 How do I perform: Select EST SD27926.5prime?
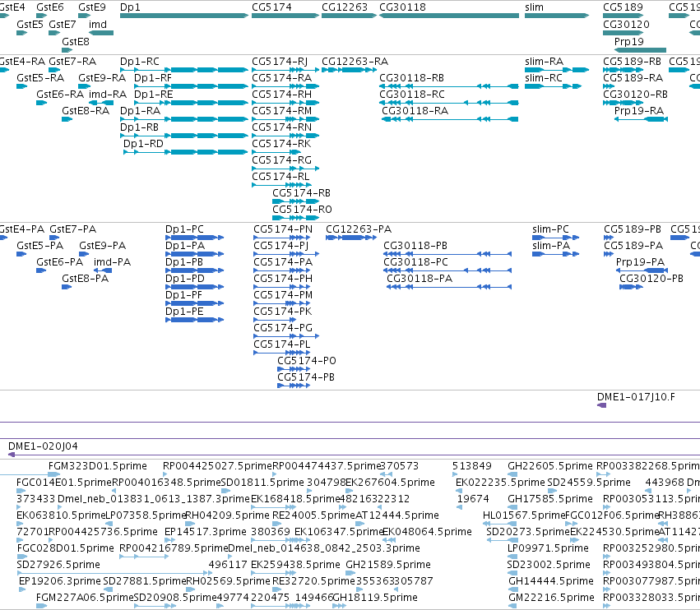click(58, 564)
